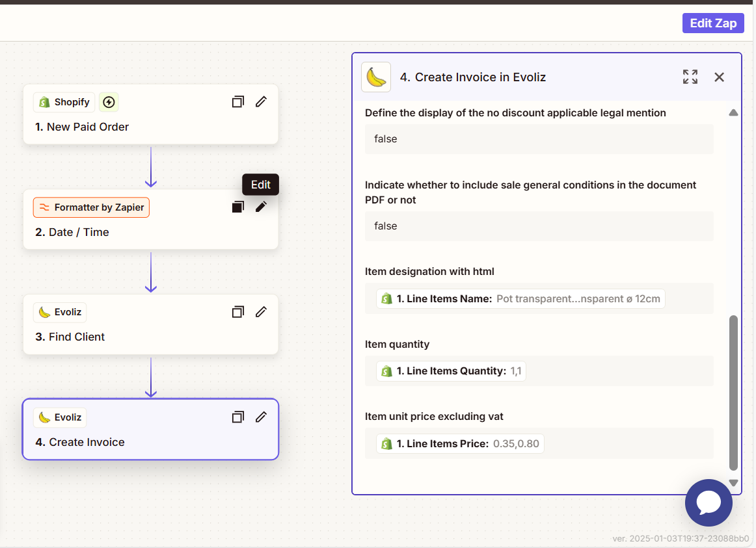Duplicate the Find Client step
This screenshot has width=756, height=548.
point(237,311)
